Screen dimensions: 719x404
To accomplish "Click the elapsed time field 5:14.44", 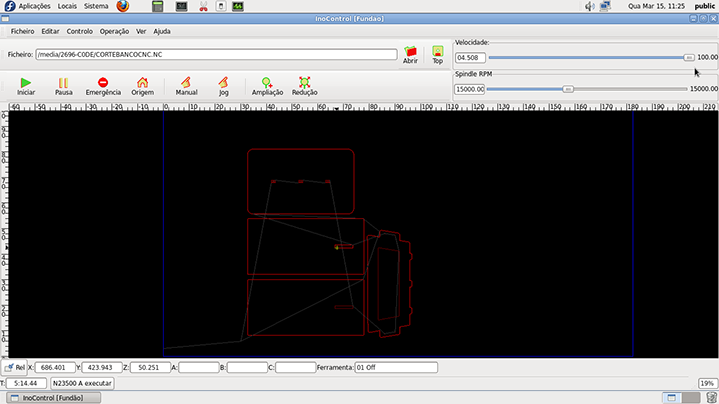I will tap(27, 383).
